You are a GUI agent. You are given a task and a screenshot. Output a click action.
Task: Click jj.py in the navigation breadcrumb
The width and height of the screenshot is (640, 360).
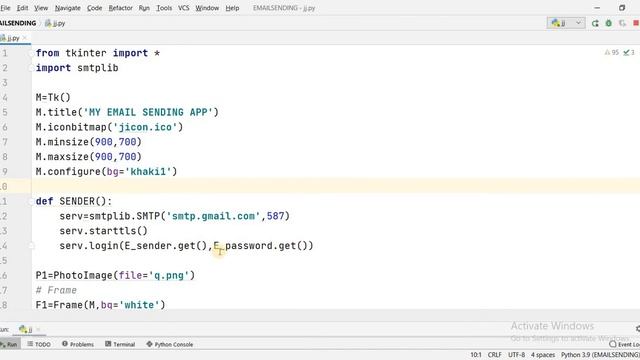(x=55, y=23)
